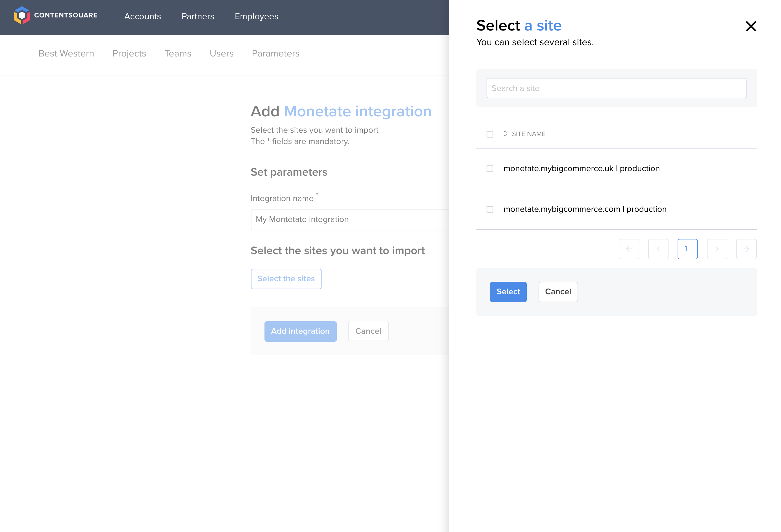
Task: Check monetate.mybigcommerce.com production site
Action: (490, 209)
